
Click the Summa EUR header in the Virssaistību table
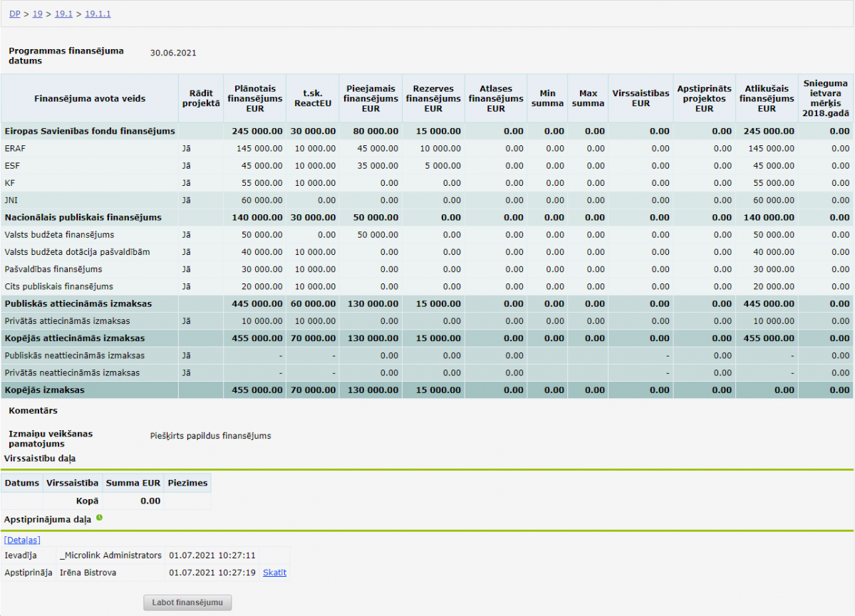133,484
